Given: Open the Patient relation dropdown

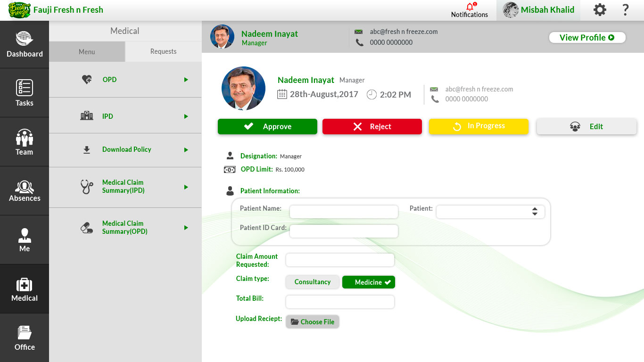Looking at the screenshot, I should 490,212.
